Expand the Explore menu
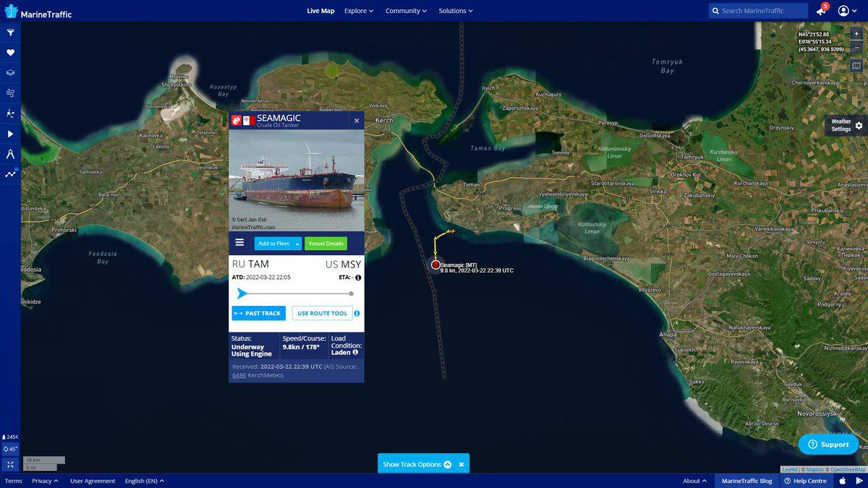 [359, 11]
